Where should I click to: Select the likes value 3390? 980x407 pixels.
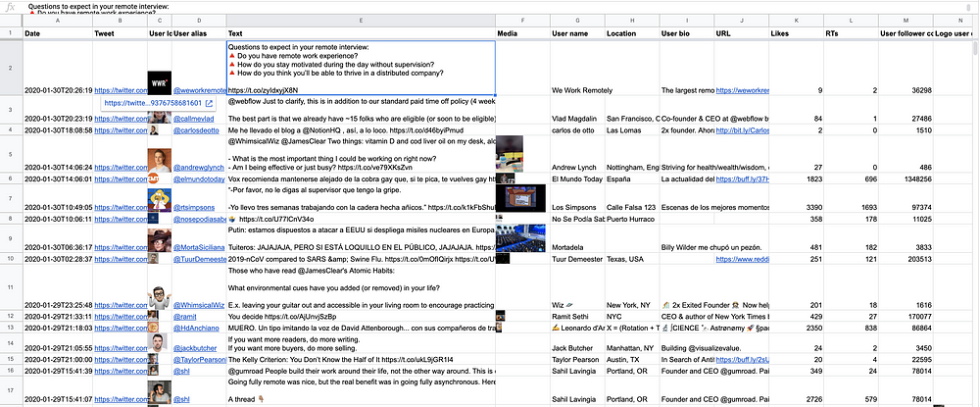[796, 199]
